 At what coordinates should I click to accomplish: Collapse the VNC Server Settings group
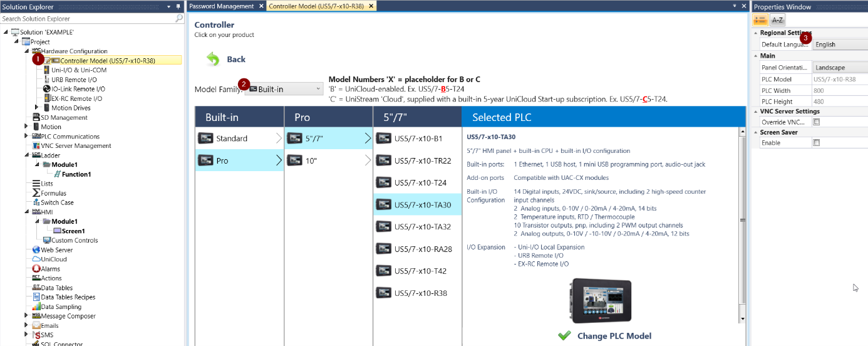[756, 112]
